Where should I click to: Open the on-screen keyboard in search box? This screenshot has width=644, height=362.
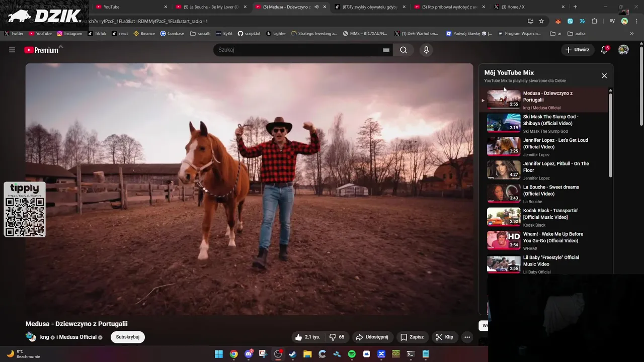click(x=386, y=50)
